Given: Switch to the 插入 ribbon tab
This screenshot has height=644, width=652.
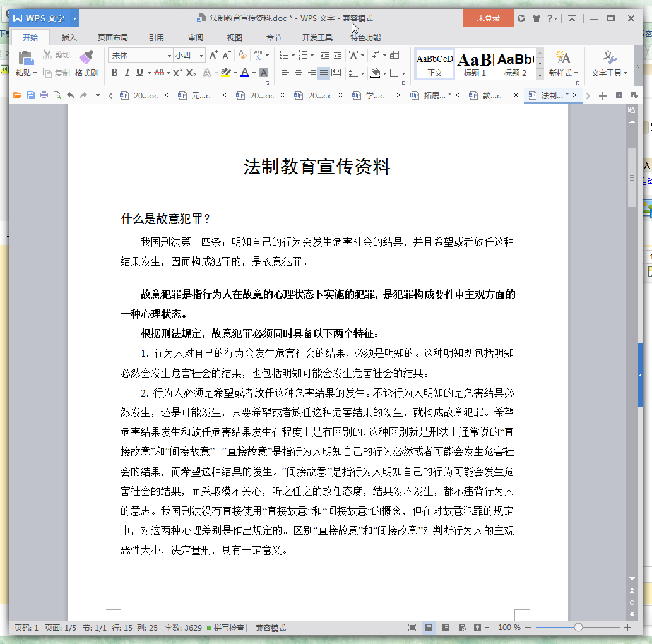Looking at the screenshot, I should pyautogui.click(x=69, y=37).
